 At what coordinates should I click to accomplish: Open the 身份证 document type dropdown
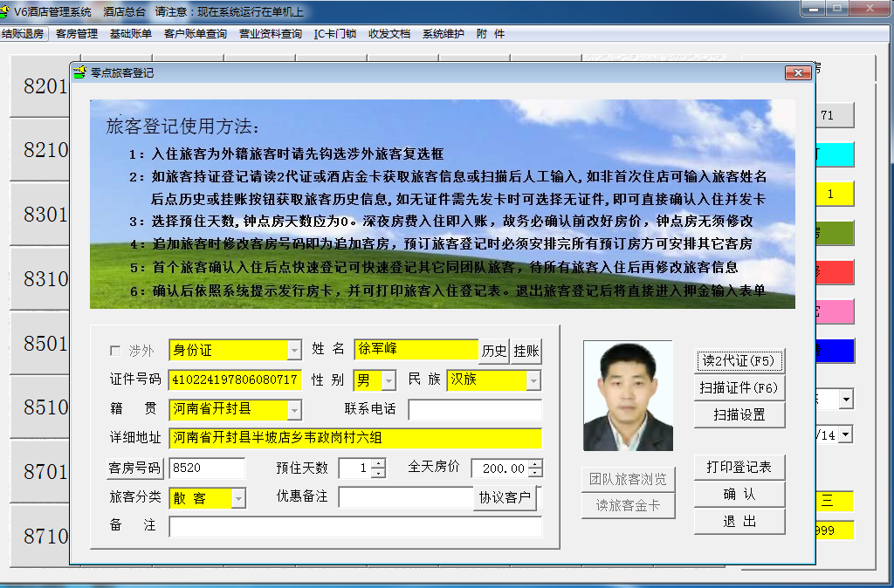coord(294,351)
